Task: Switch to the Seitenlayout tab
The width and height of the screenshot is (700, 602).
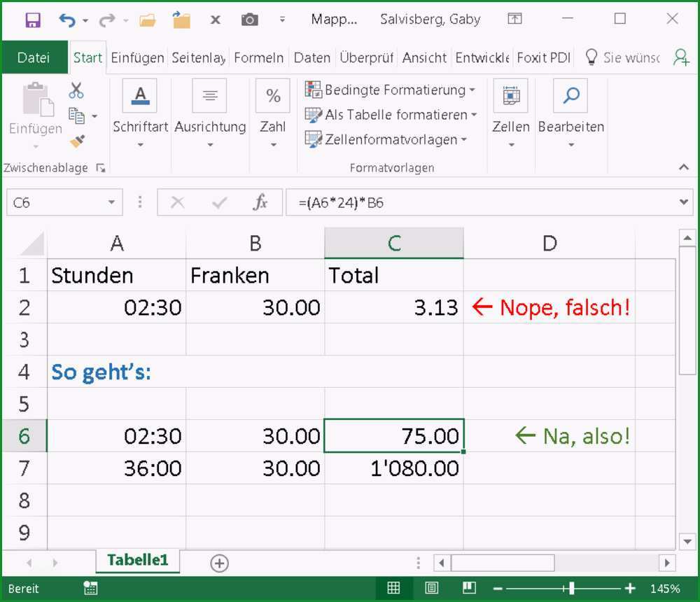Action: (x=199, y=57)
